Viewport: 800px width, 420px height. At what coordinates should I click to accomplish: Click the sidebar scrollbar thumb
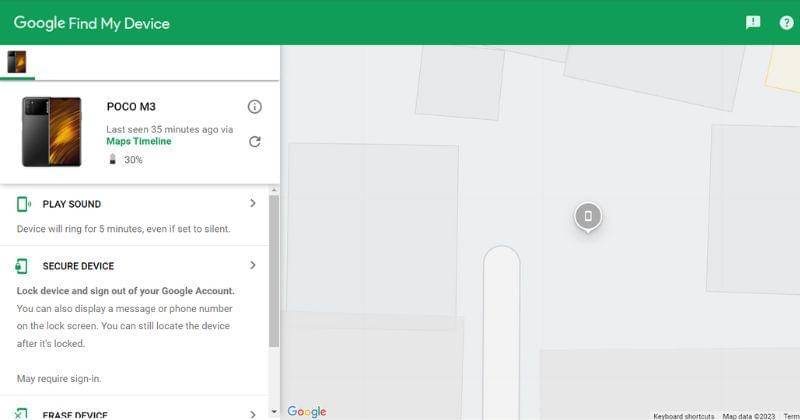(274, 271)
